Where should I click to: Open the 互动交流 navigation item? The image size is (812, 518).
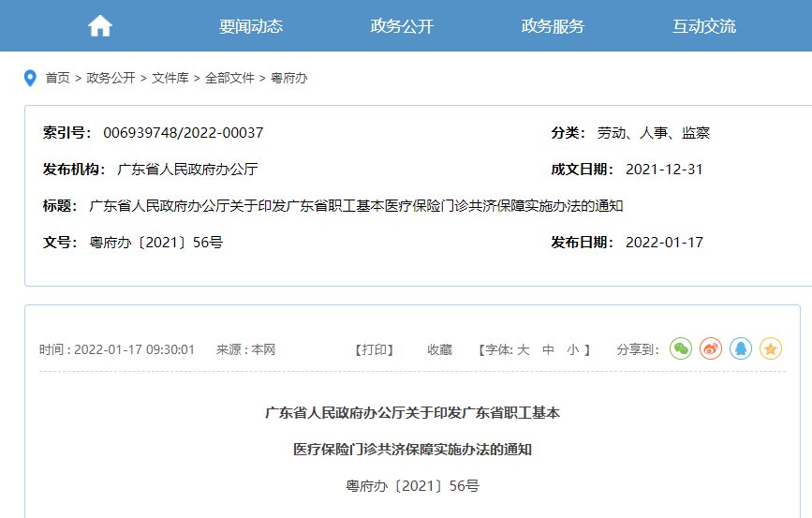click(703, 26)
